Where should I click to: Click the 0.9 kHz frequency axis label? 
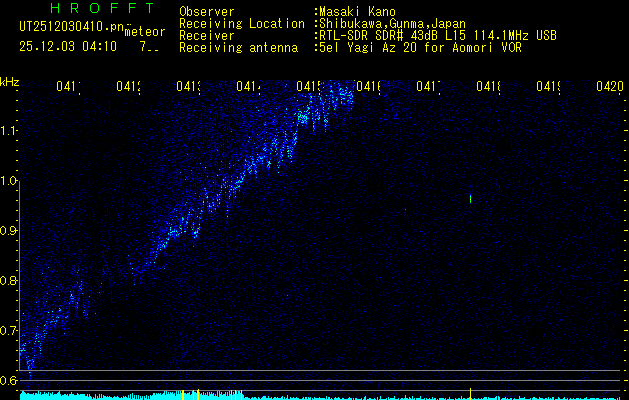tap(8, 231)
